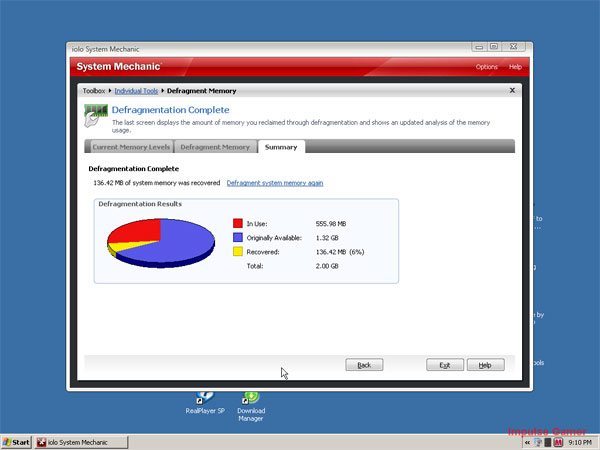
Task: Click the System Mechanic logo text
Action: pyautogui.click(x=119, y=67)
